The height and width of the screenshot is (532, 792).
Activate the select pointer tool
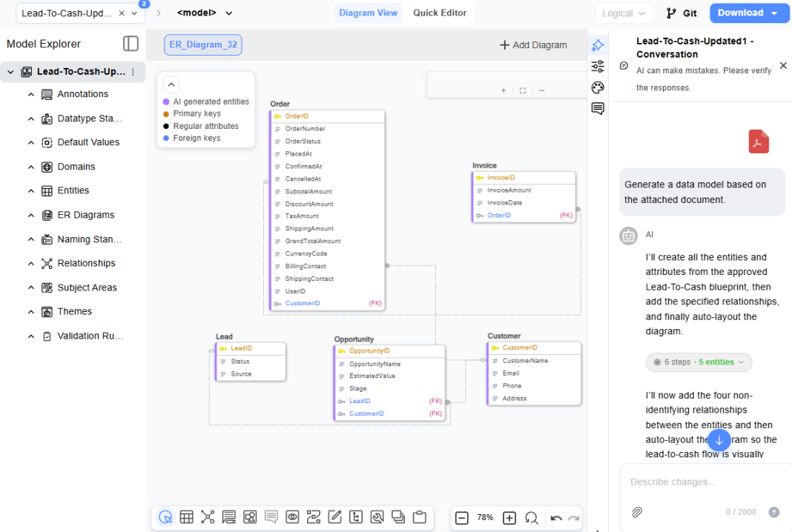165,517
